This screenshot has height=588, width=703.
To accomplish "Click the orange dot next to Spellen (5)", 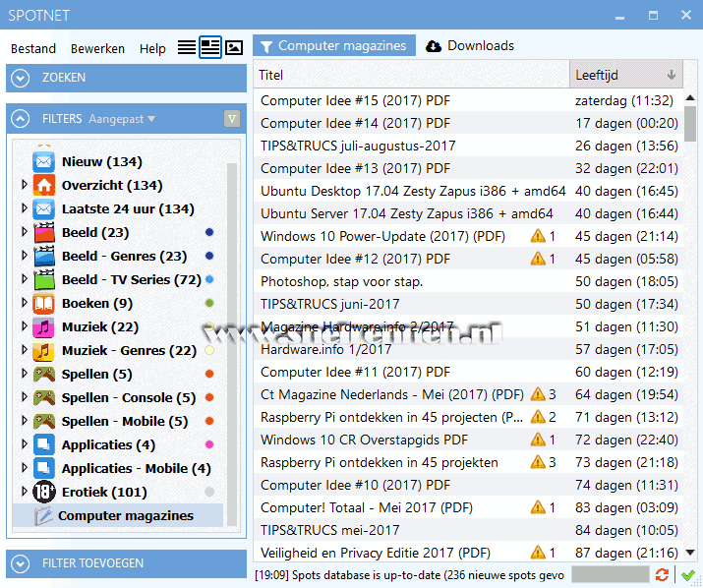I will click(x=209, y=374).
